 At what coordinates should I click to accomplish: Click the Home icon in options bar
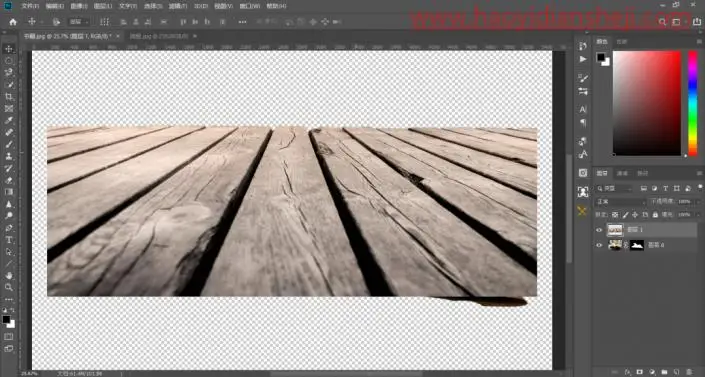click(13, 22)
